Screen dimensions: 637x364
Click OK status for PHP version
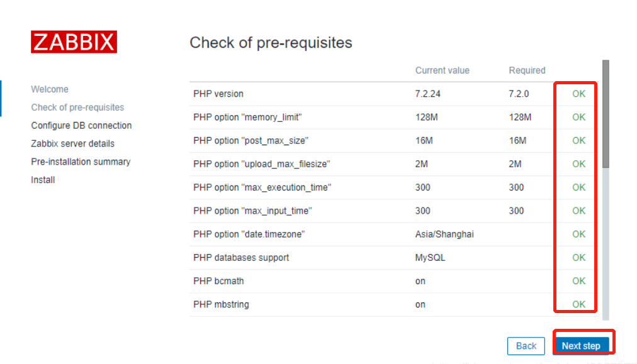click(578, 94)
